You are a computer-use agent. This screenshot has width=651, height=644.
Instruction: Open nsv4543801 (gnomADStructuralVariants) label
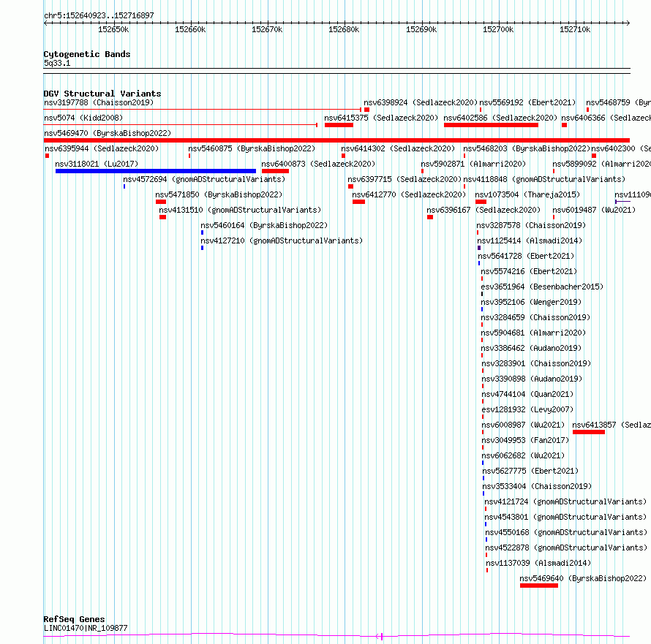click(565, 517)
